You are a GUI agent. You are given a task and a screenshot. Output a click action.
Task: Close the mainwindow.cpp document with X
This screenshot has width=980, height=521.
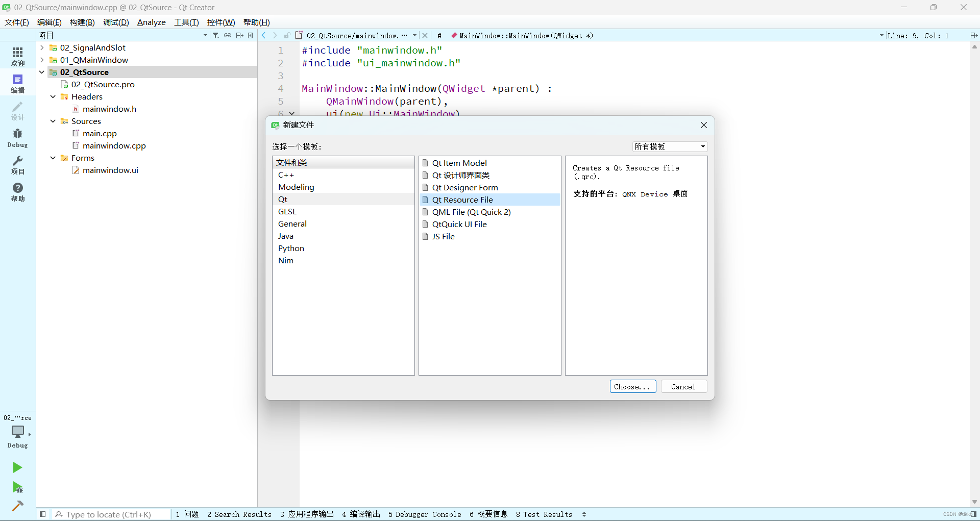click(x=425, y=35)
